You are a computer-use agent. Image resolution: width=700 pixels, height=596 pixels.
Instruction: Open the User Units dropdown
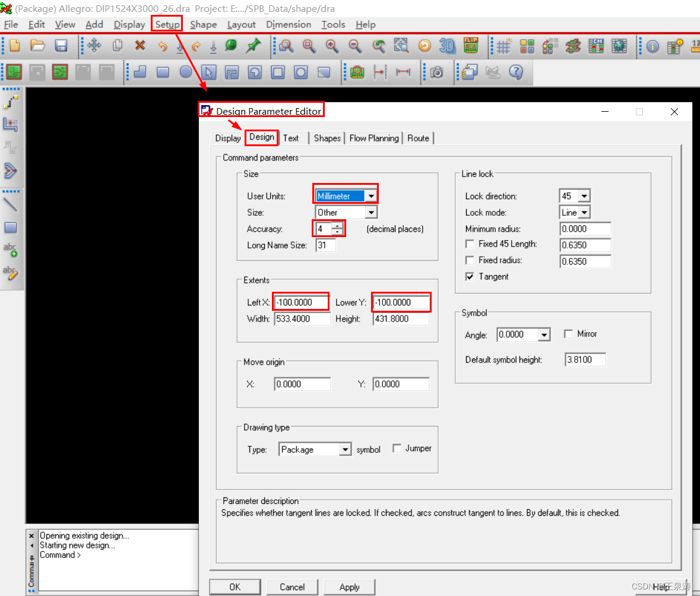(x=371, y=196)
